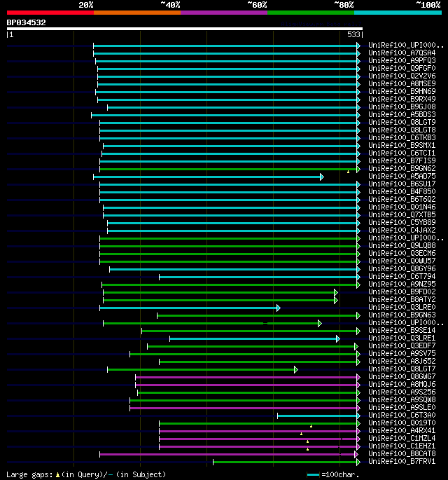The height and width of the screenshot is (480, 448).
Task: Click the arrowhead ending the B9FD02 alignment bar
Action: tap(336, 293)
